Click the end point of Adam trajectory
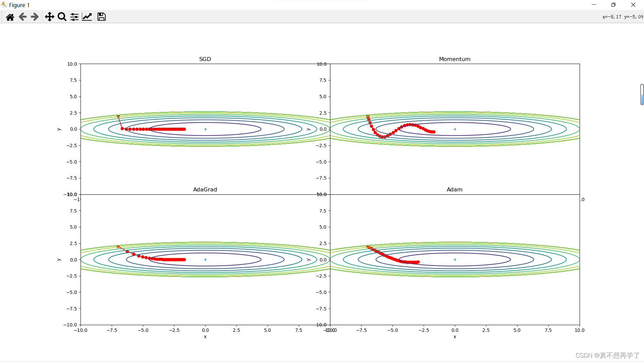The image size is (644, 362). point(418,262)
